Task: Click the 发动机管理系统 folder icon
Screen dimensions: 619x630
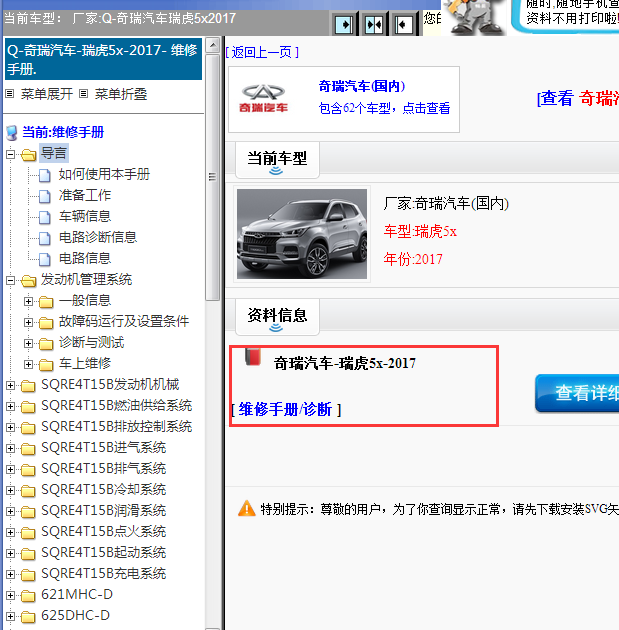Action: [x=29, y=280]
